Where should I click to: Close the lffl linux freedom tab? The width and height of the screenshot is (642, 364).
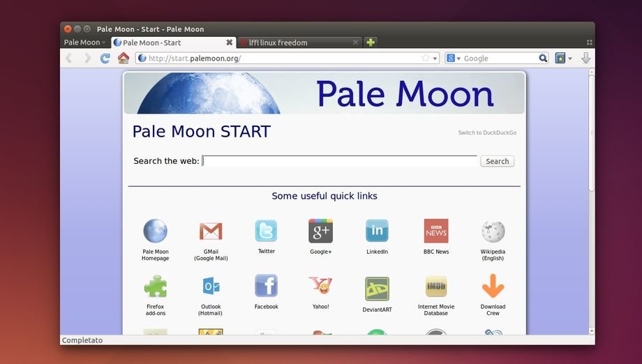coord(355,42)
